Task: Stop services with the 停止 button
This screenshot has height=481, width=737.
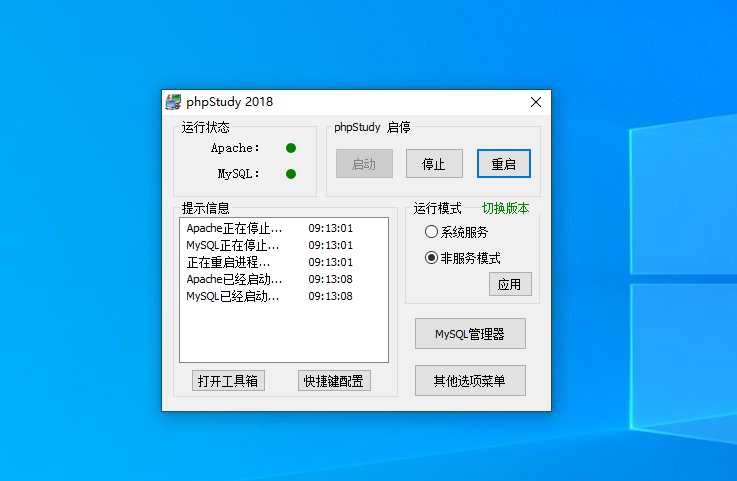Action: (434, 164)
